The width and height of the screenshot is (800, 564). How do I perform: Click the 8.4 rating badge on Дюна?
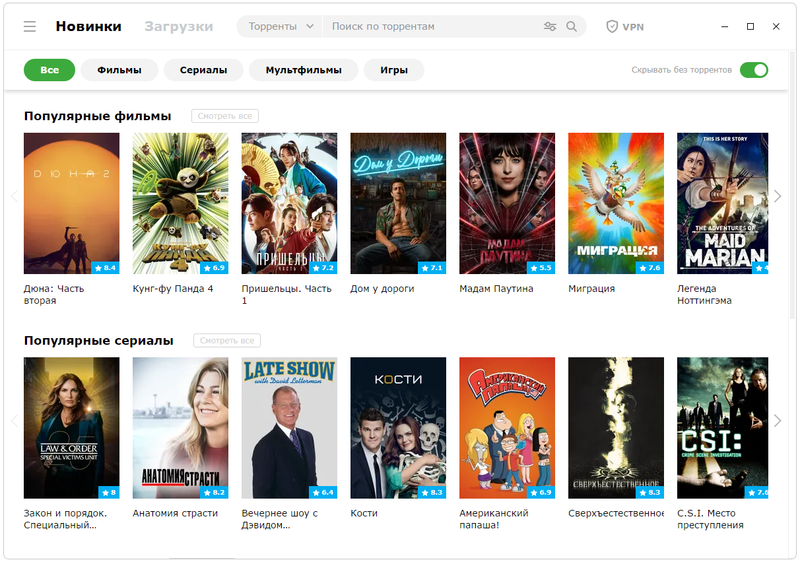106,267
